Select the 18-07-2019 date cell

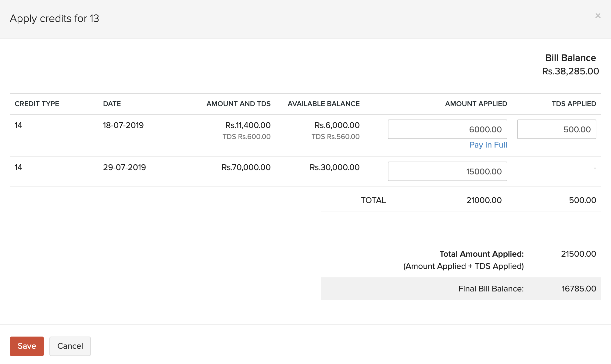(123, 125)
